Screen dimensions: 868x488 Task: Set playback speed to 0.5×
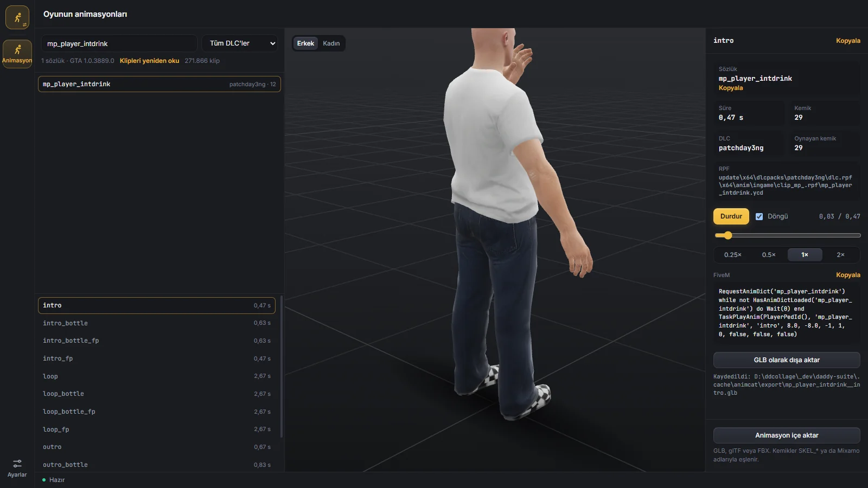tap(769, 255)
